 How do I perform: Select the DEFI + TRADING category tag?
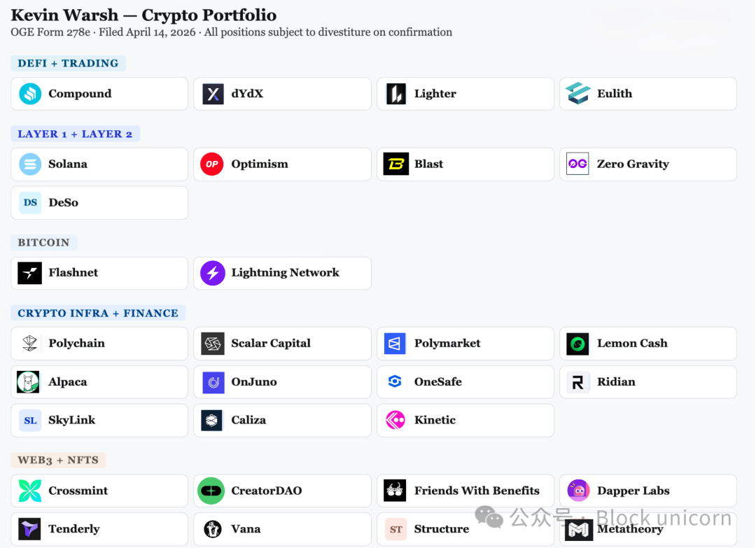click(x=68, y=64)
